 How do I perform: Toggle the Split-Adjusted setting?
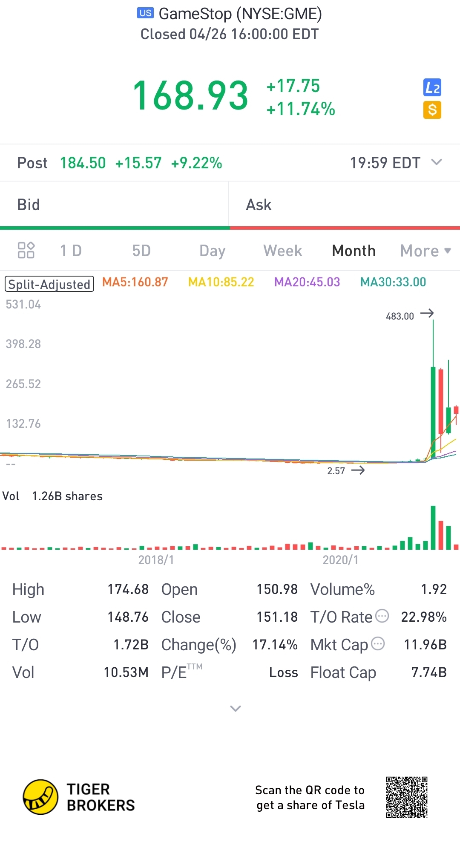click(49, 284)
